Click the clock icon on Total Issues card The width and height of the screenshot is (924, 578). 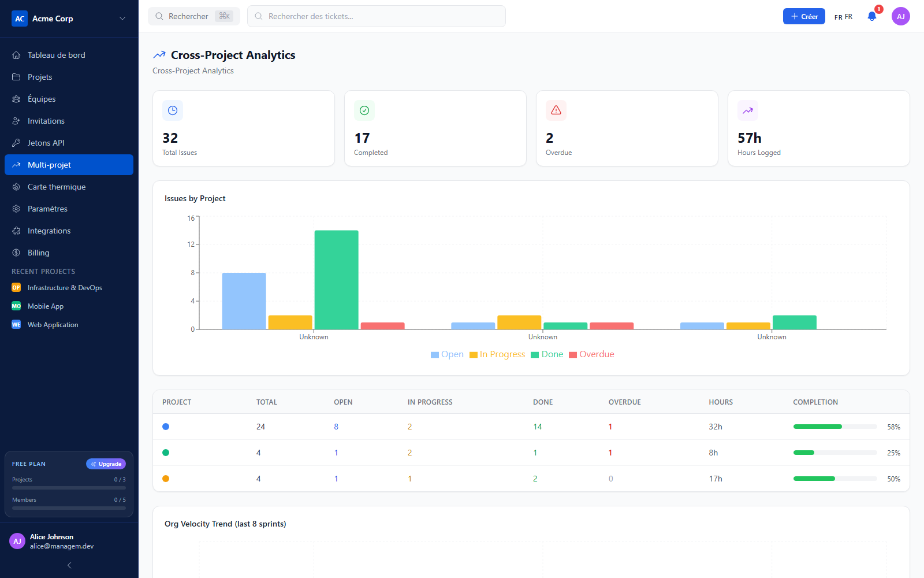click(173, 110)
